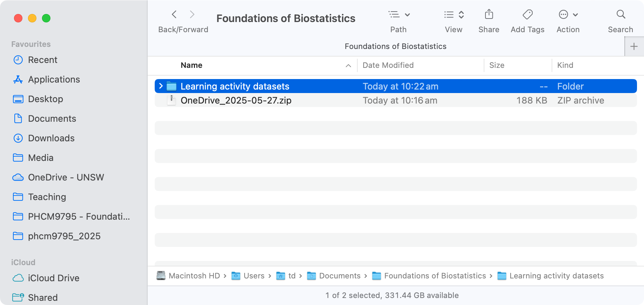The image size is (644, 305).
Task: Add a new tab with plus button
Action: 634,47
